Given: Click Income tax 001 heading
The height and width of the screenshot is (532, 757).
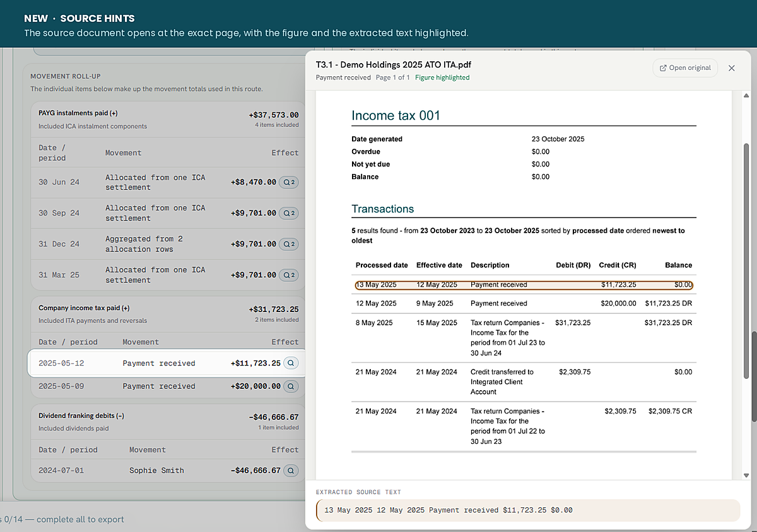Looking at the screenshot, I should click(x=396, y=115).
